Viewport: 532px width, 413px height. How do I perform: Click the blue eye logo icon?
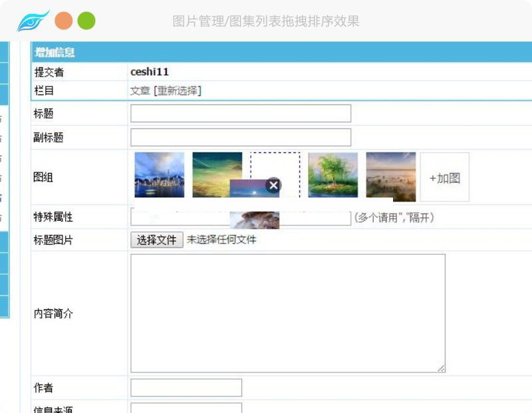coord(33,21)
